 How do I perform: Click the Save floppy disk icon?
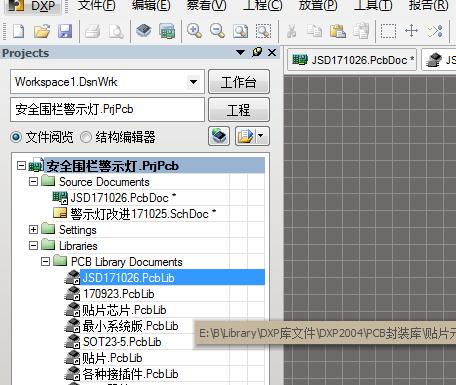tap(65, 31)
